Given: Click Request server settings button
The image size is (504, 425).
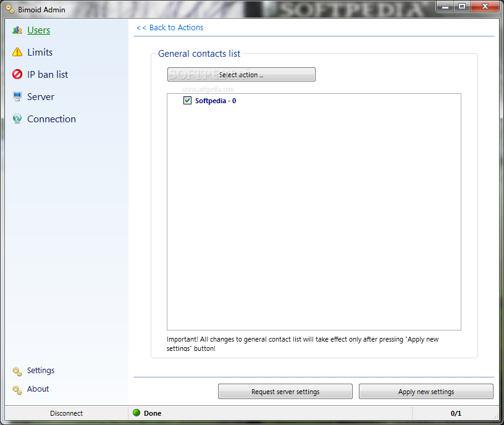Looking at the screenshot, I should point(285,392).
